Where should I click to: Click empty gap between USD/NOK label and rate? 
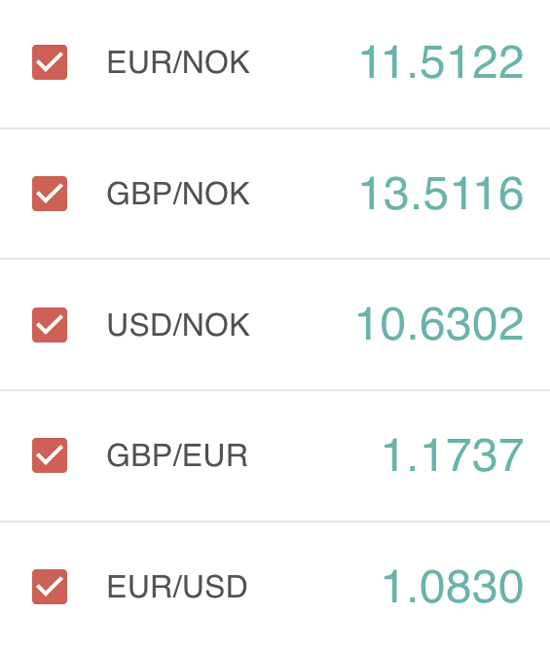pos(303,325)
